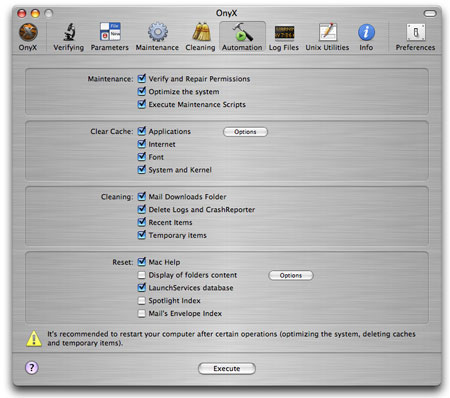Click the Execute button
450x398 pixels.
point(227,368)
